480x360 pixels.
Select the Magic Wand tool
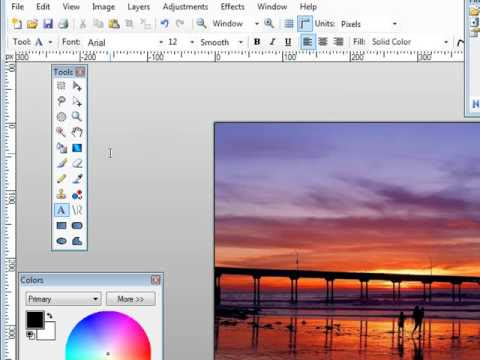pyautogui.click(x=61, y=132)
